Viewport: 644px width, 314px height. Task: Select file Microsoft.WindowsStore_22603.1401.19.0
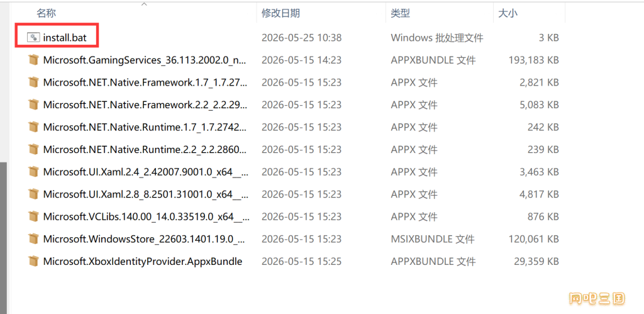[145, 238]
